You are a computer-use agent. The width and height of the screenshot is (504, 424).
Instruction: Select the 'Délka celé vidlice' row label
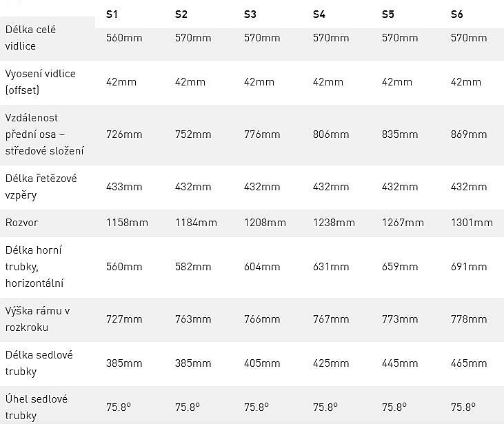30,38
